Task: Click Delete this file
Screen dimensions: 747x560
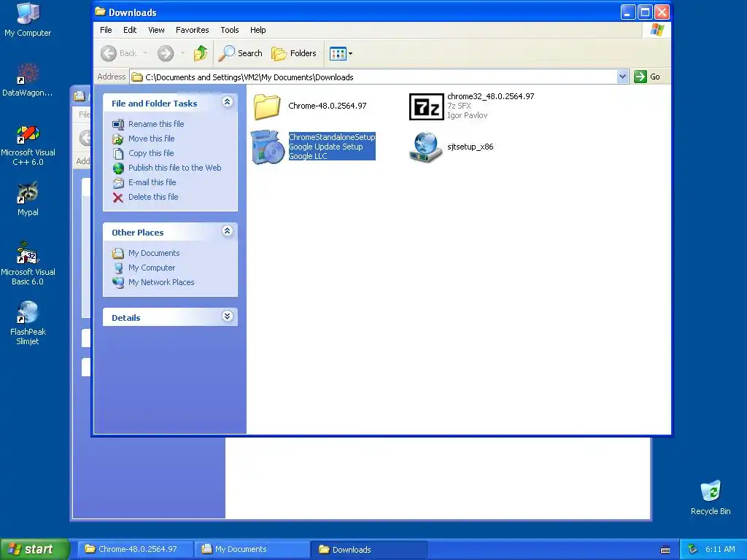Action: [153, 197]
